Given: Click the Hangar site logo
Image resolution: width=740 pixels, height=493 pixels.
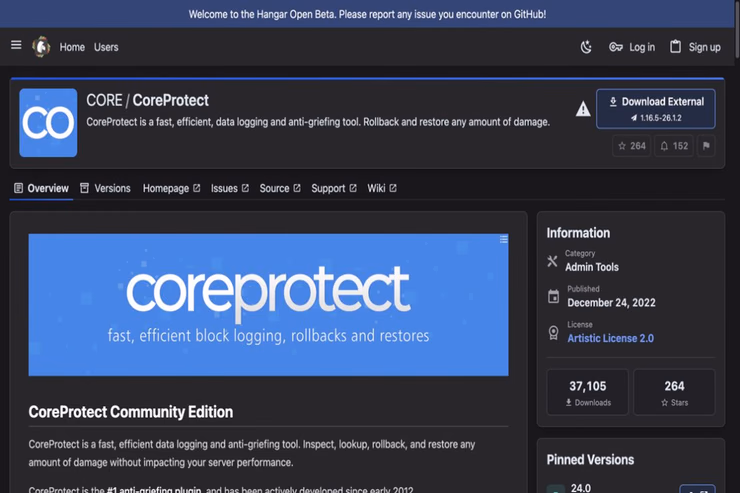Looking at the screenshot, I should point(41,47).
